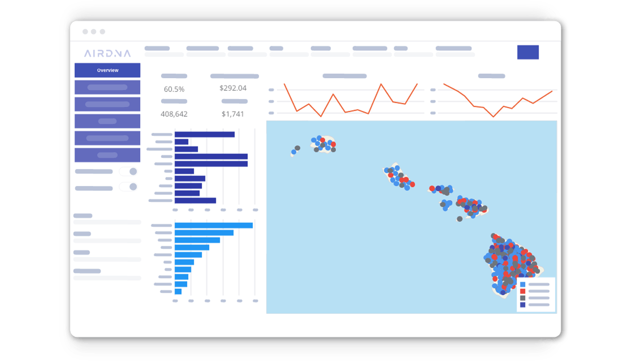Select the $292.04 metric value
This screenshot has height=362, width=644.
(233, 88)
